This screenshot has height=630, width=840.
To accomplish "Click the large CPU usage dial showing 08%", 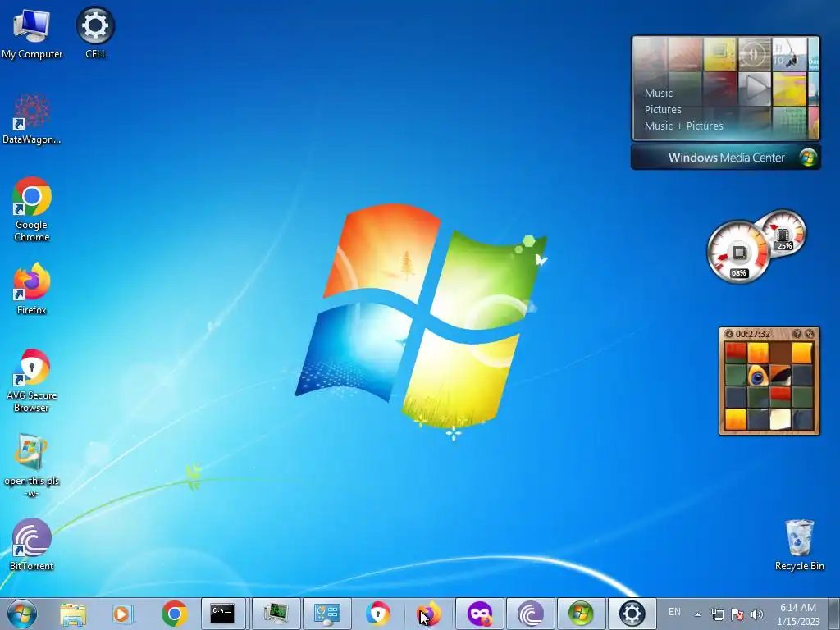I will pos(739,253).
